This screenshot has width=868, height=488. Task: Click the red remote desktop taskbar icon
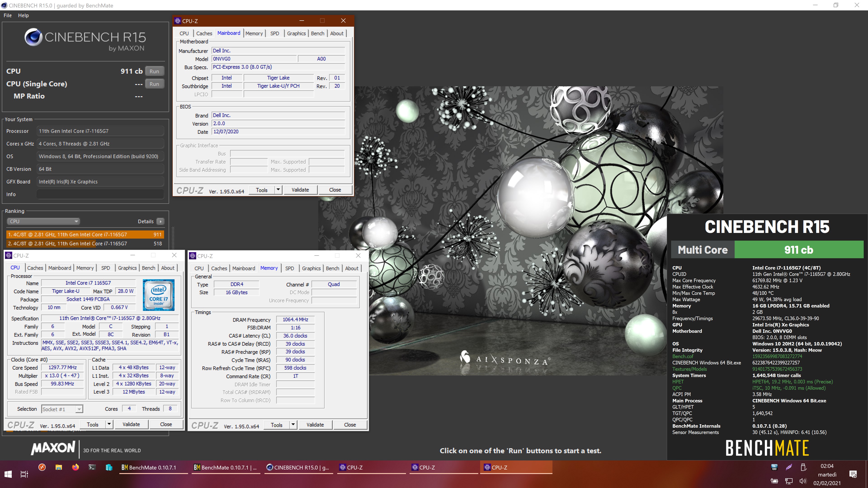tap(42, 467)
